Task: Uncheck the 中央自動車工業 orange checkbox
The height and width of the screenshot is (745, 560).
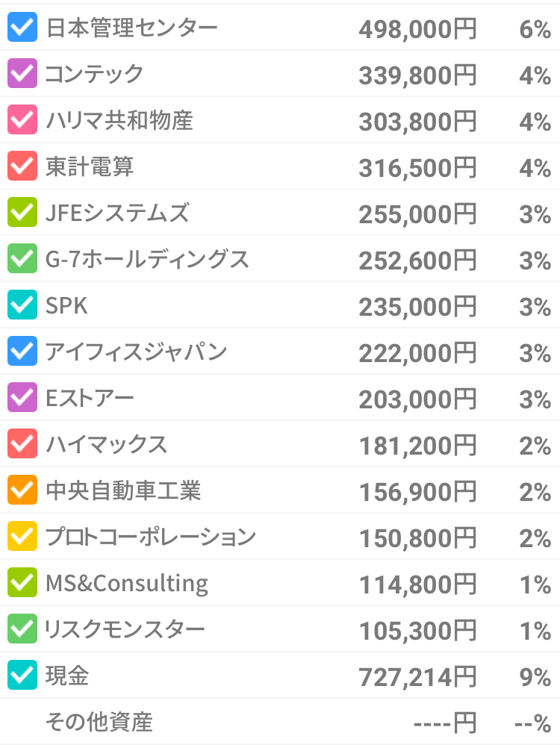Action: [x=22, y=490]
